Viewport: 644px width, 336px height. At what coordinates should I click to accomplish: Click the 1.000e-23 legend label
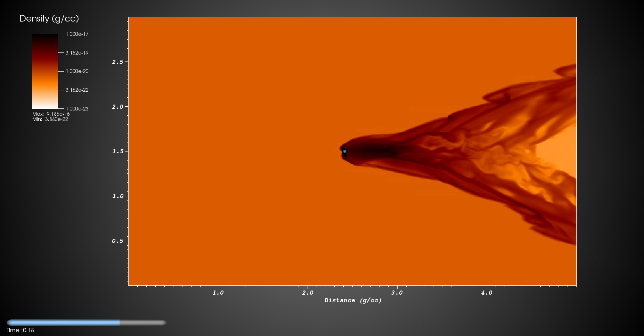(77, 109)
